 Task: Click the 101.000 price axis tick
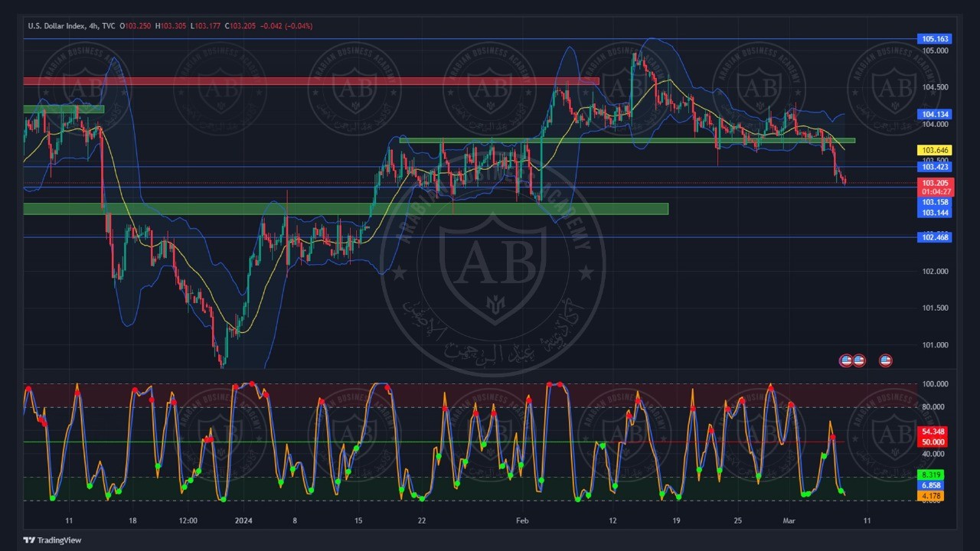tap(936, 344)
